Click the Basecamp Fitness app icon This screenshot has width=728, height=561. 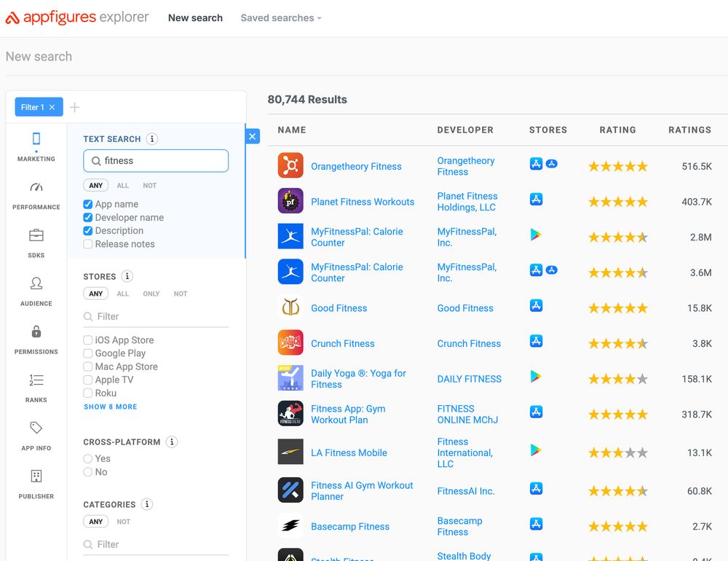click(x=290, y=525)
